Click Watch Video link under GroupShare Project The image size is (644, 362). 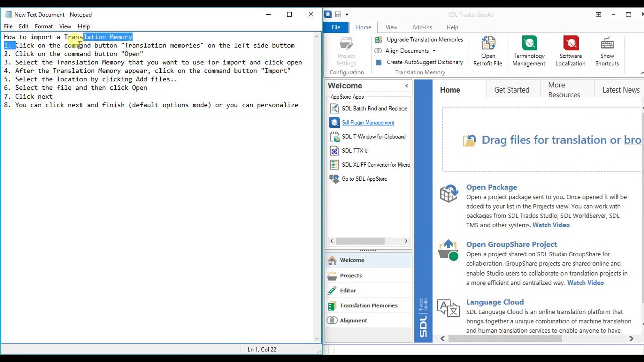click(585, 282)
